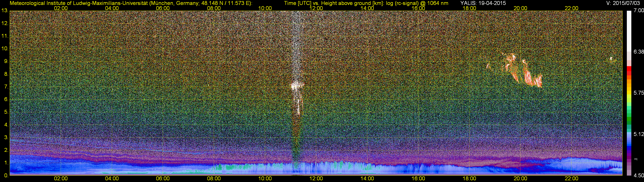Click the 20:00 label on the upper time axis
The width and height of the screenshot is (644, 182).
click(520, 8)
